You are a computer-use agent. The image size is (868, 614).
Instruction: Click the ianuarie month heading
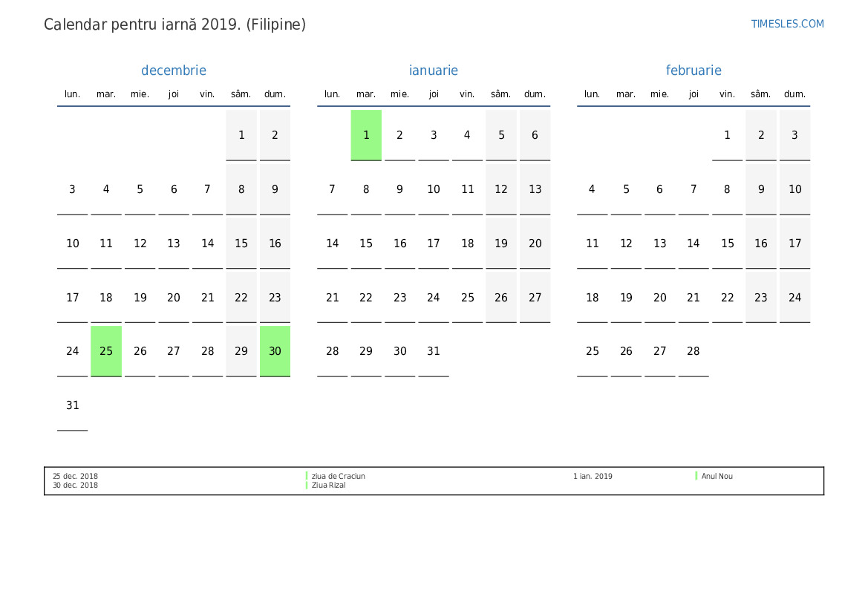[x=434, y=71]
